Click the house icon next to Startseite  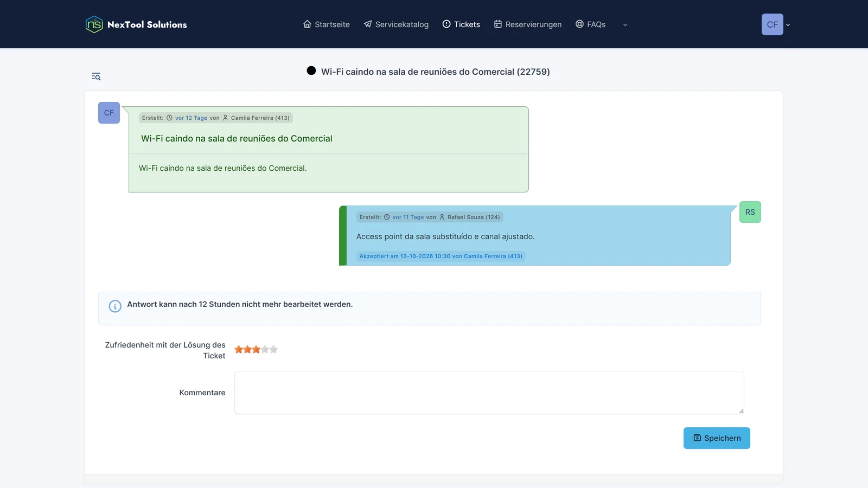point(307,24)
